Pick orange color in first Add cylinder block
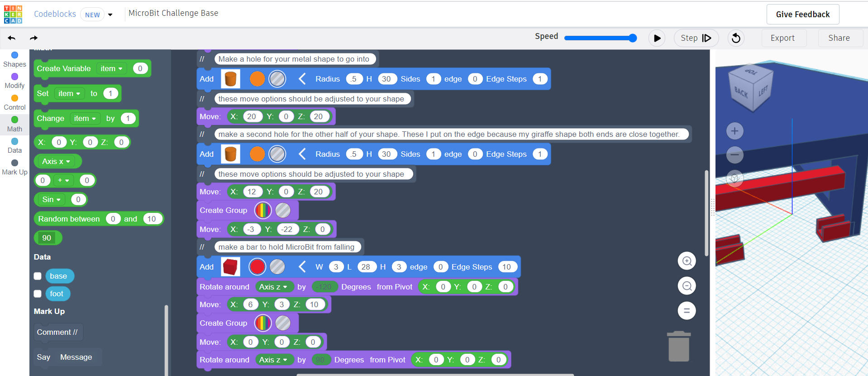 click(x=257, y=79)
